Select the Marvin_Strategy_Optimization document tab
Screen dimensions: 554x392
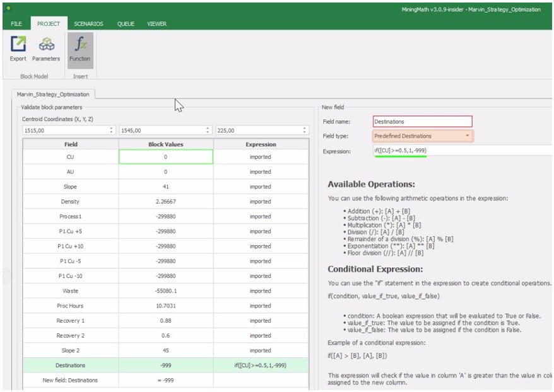point(54,95)
